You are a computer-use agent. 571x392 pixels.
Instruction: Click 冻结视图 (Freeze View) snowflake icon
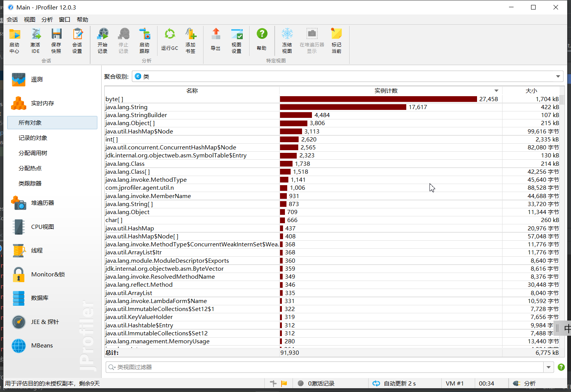pos(287,40)
